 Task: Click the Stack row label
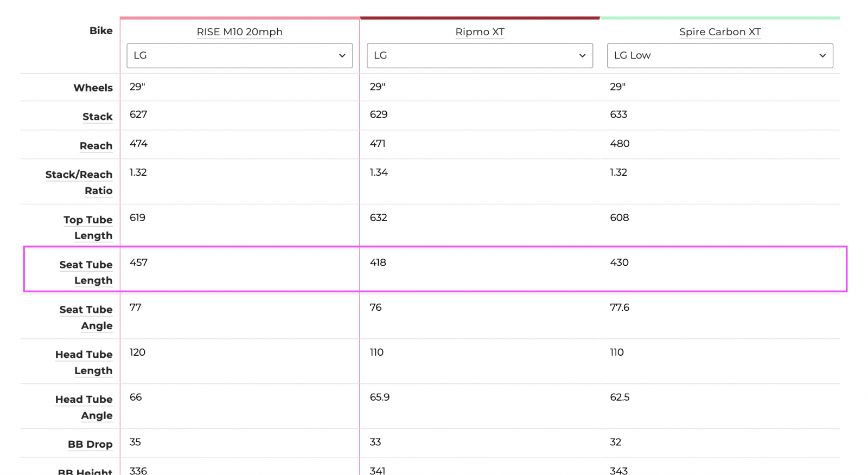click(x=98, y=117)
